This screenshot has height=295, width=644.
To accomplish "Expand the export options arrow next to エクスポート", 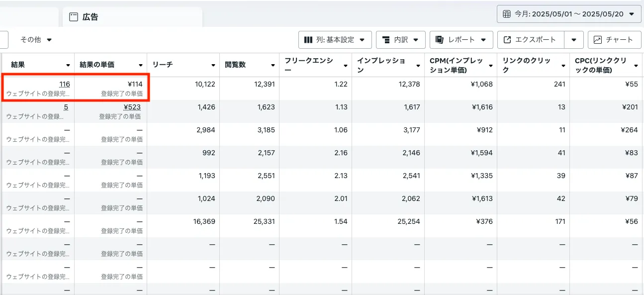I will pos(574,40).
